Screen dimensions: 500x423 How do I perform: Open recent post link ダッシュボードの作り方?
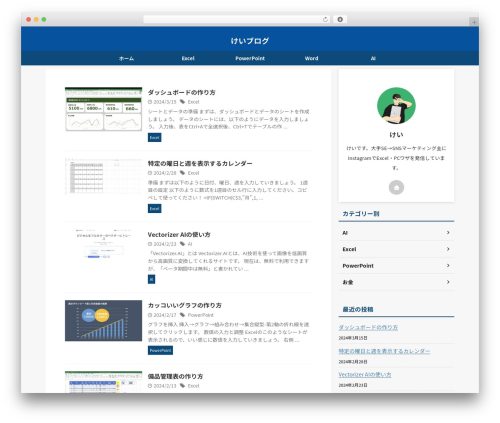pos(368,327)
